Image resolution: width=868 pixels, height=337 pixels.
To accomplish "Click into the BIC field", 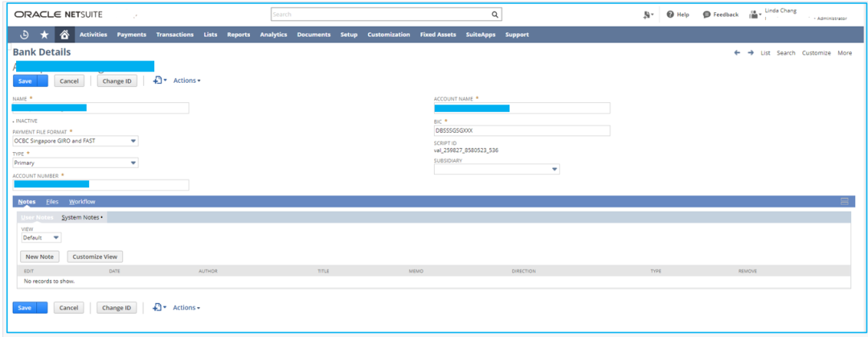I will (522, 131).
